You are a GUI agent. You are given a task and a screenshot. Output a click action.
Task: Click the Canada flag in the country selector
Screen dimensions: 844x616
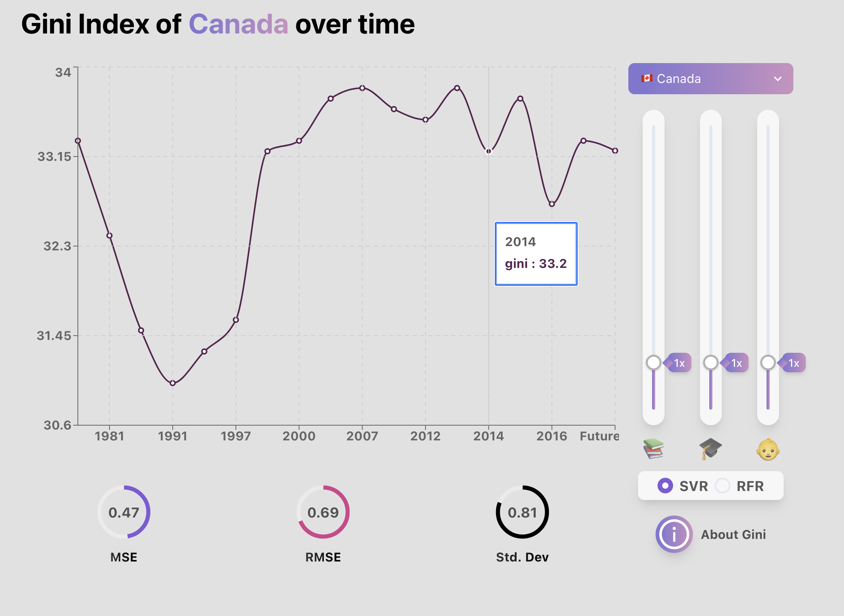pos(647,78)
